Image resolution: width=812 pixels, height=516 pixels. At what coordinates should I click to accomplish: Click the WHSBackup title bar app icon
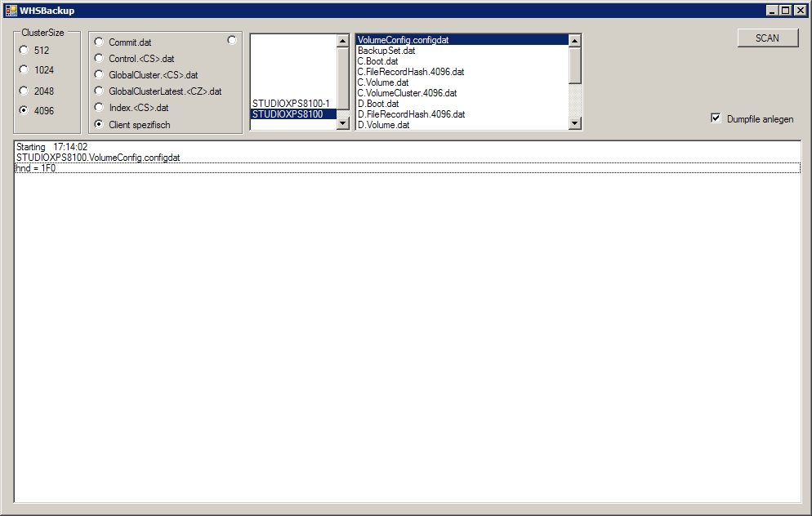[11, 11]
